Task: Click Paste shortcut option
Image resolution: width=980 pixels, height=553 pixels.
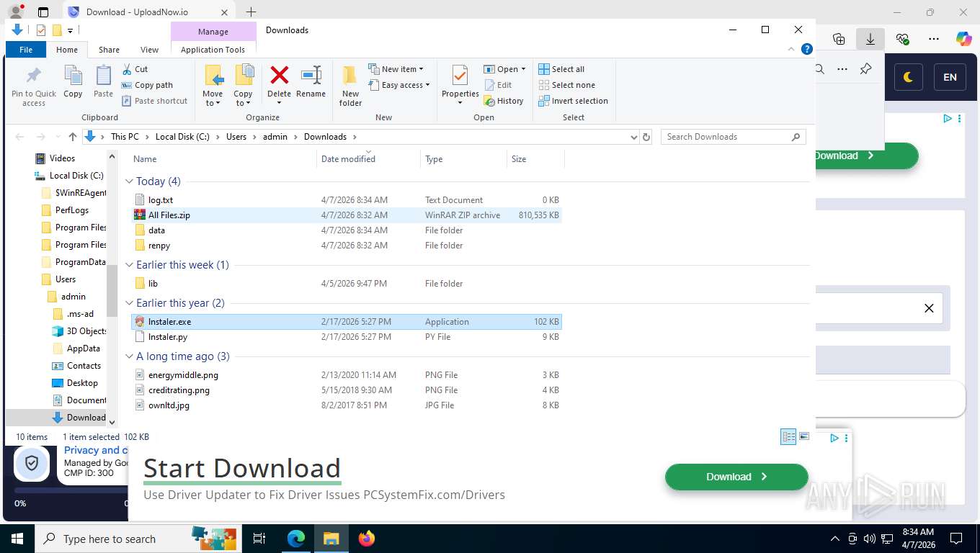Action: [155, 101]
